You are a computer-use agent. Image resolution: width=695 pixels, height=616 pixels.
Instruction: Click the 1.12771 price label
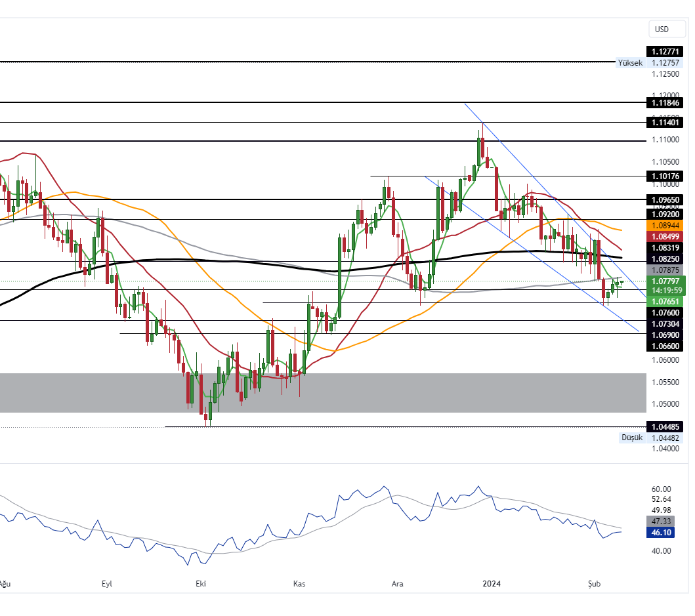pyautogui.click(x=665, y=52)
